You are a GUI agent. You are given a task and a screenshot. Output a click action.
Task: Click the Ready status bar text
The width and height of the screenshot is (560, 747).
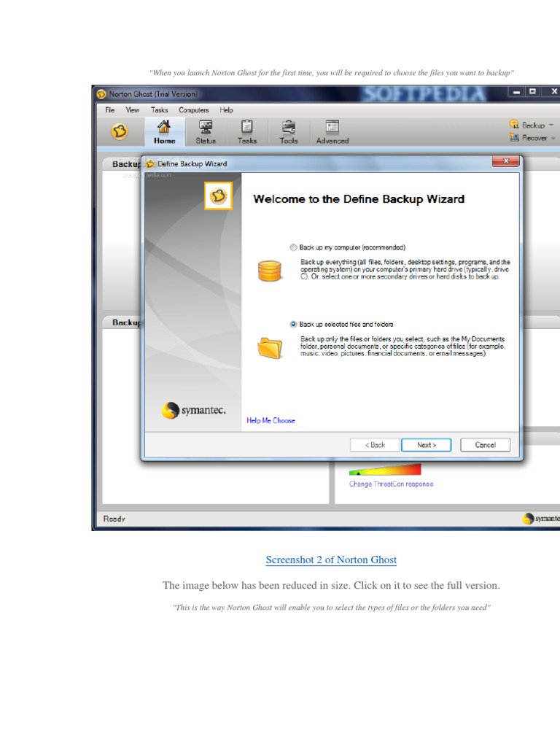click(114, 519)
